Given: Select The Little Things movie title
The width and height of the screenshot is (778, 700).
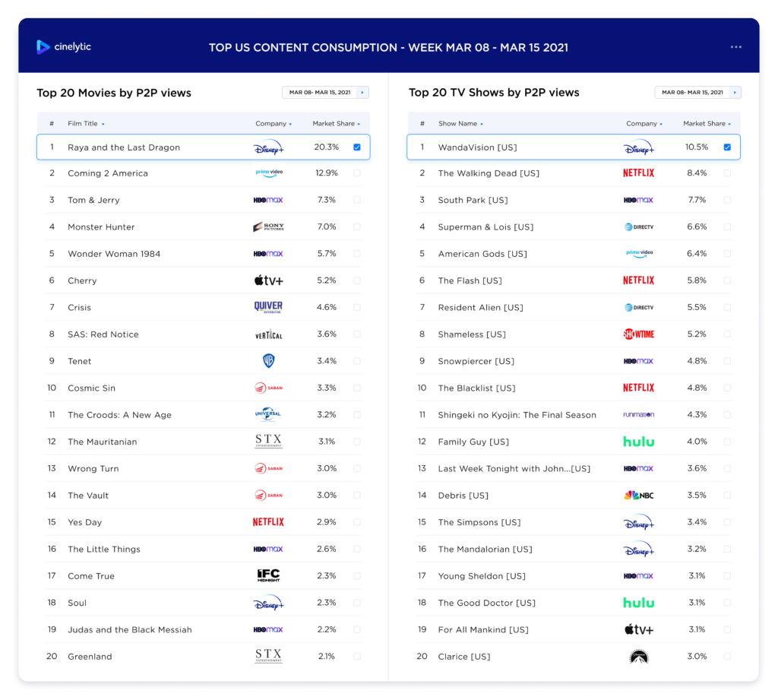Looking at the screenshot, I should point(104,549).
